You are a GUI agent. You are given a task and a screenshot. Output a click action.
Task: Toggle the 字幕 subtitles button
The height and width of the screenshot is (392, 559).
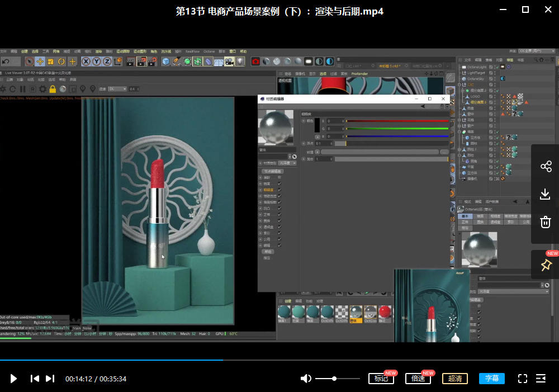tap(492, 379)
